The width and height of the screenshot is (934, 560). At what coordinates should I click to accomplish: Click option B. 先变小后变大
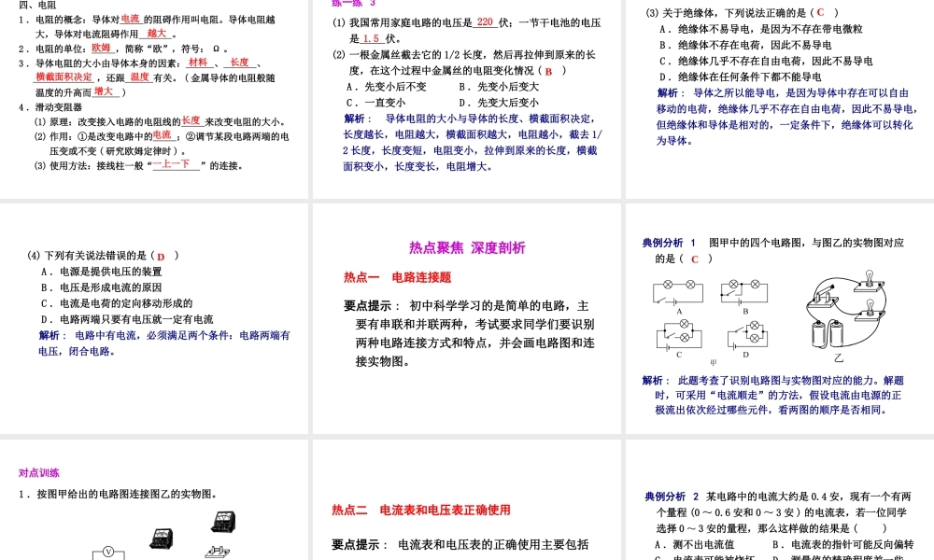coord(499,86)
